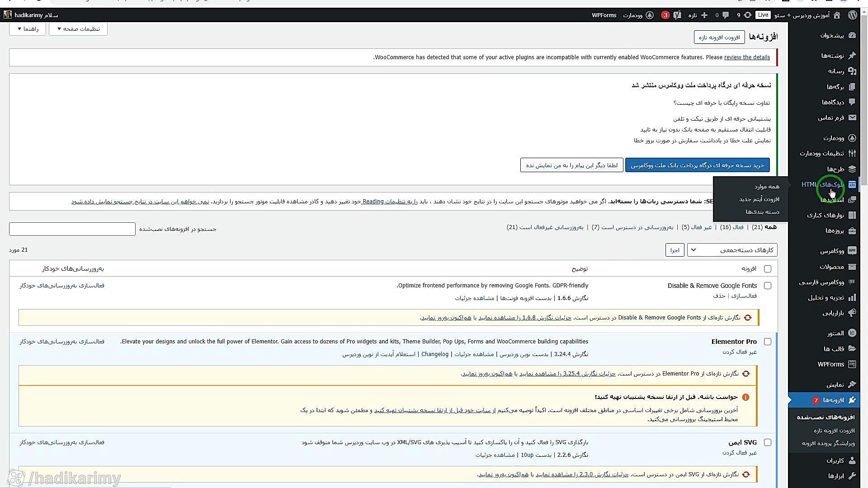Click تنظیمات وودمارت sliders icon
This screenshot has height=488, width=868.
click(x=852, y=153)
